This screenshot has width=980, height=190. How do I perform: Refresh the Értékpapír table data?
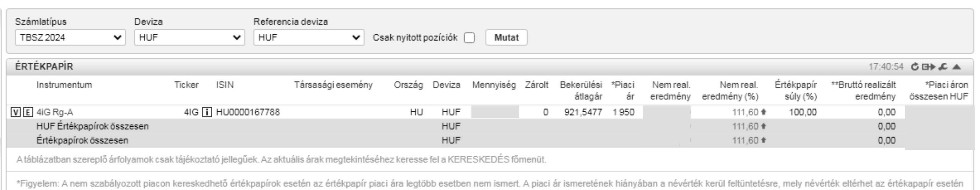coord(915,67)
